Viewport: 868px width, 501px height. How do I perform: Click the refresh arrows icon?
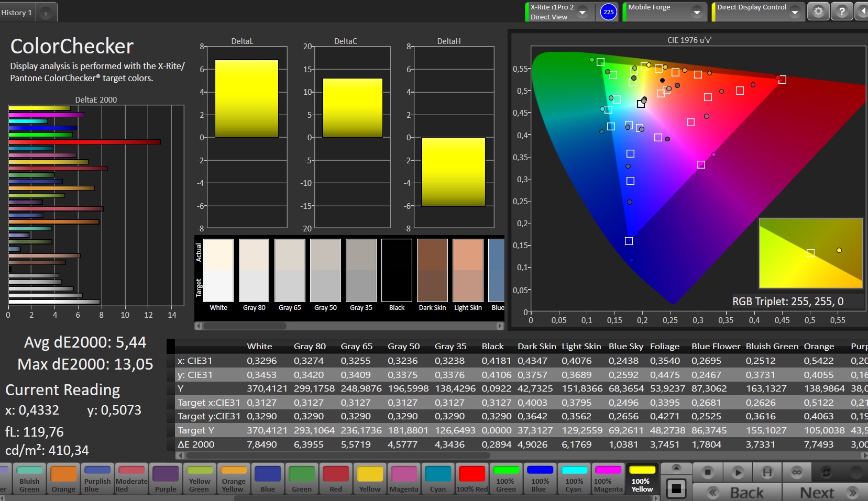(x=826, y=472)
